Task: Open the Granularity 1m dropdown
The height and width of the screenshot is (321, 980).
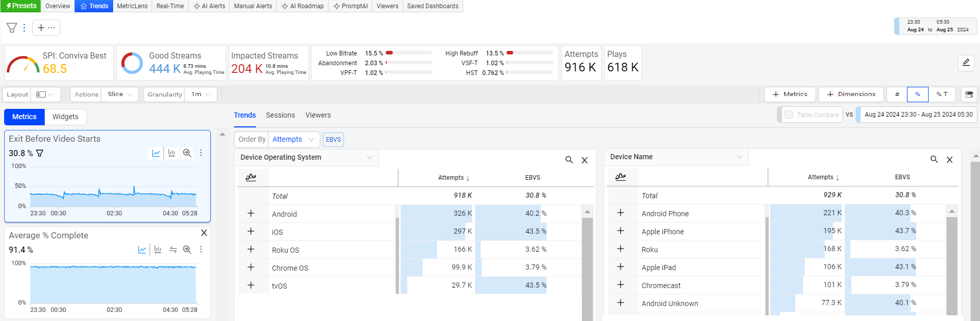Action: [201, 95]
